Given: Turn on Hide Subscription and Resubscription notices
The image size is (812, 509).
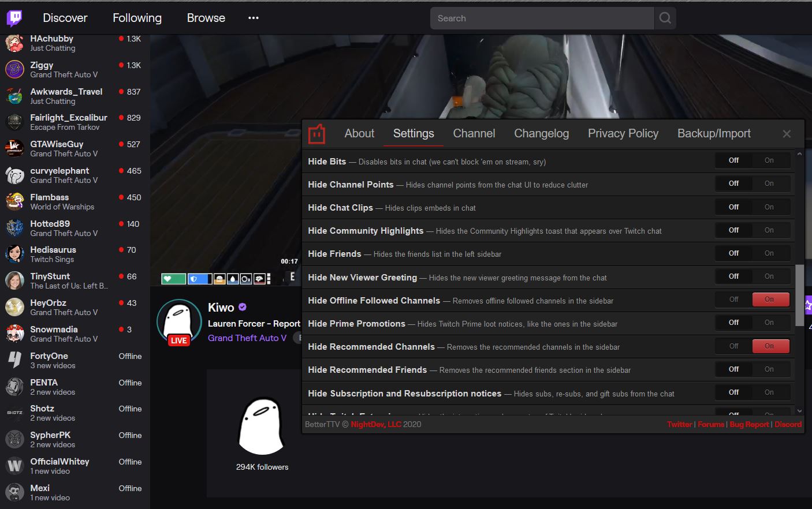Looking at the screenshot, I should 769,392.
